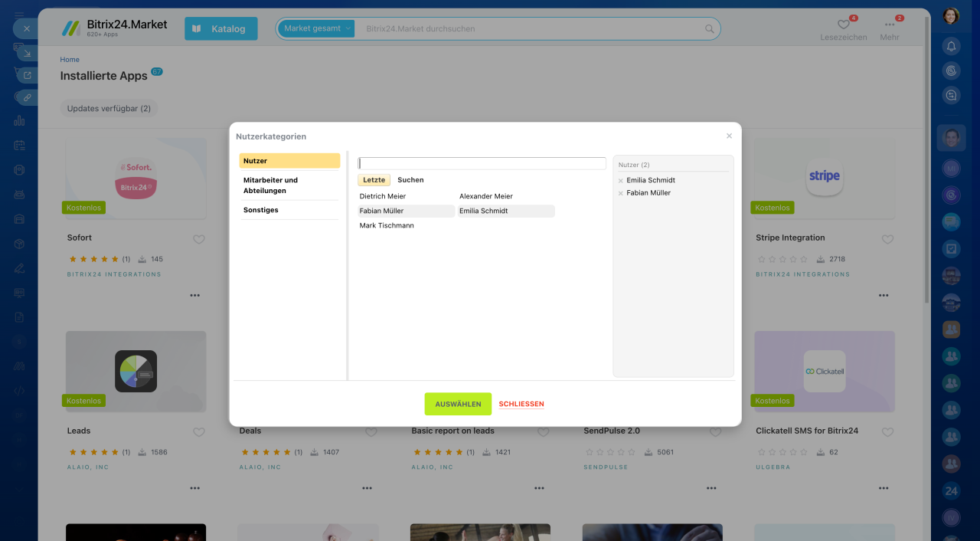Show Updates verfügbar (2) filter
980x541 pixels.
(109, 109)
